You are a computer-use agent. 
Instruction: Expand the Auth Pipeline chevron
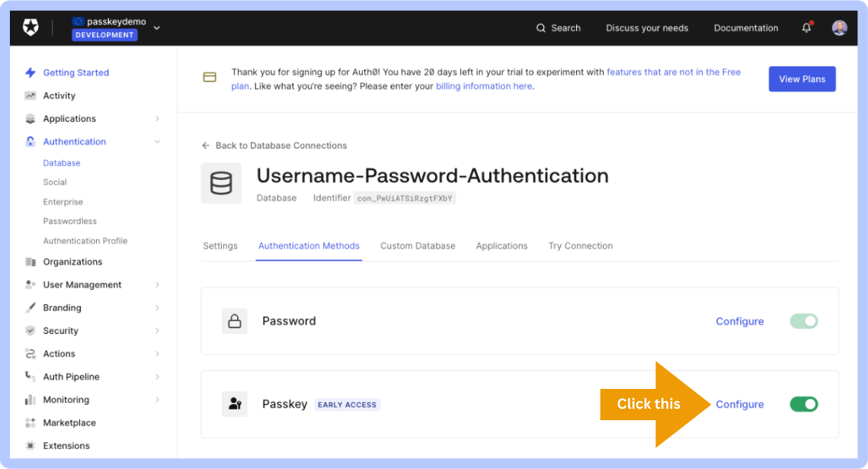pos(157,377)
